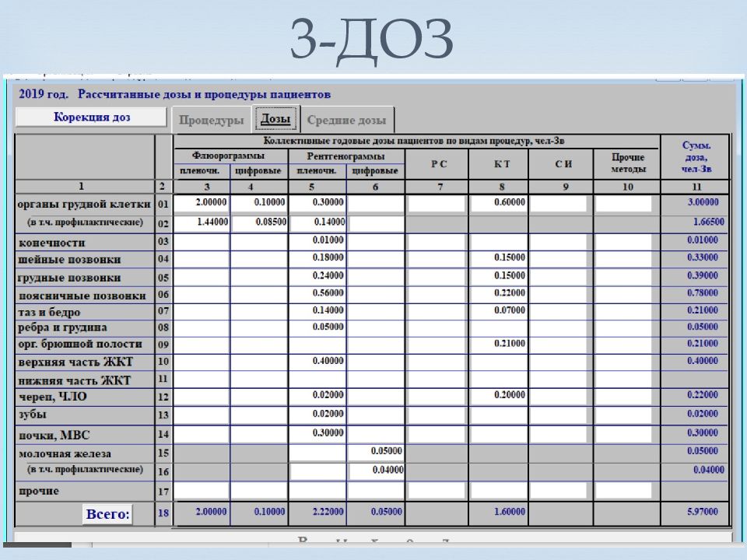Select the Дозы tab
Viewport: 747px width, 560px height.
pyautogui.click(x=276, y=119)
